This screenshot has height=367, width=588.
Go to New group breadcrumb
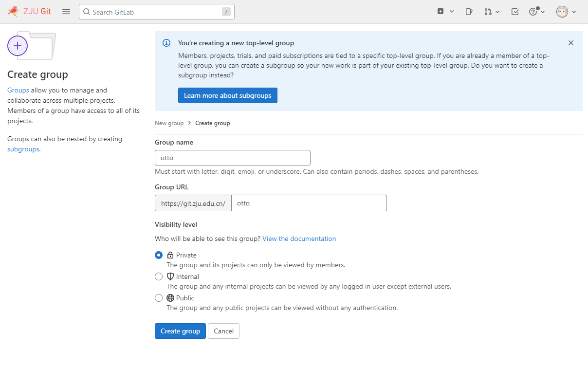pos(169,123)
